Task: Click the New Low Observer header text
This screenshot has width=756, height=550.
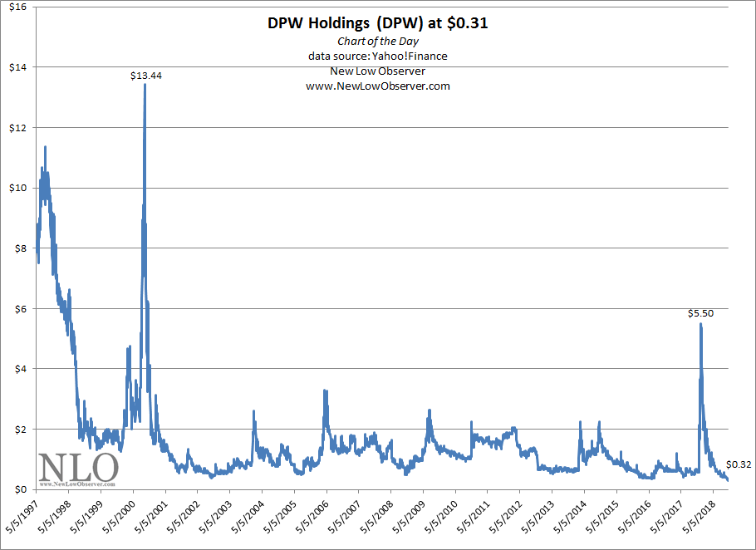Action: point(378,71)
